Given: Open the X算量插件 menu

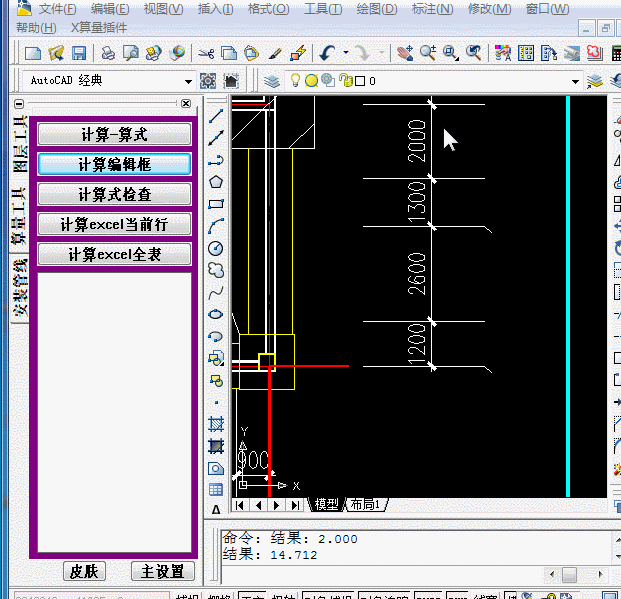Looking at the screenshot, I should pyautogui.click(x=99, y=28).
